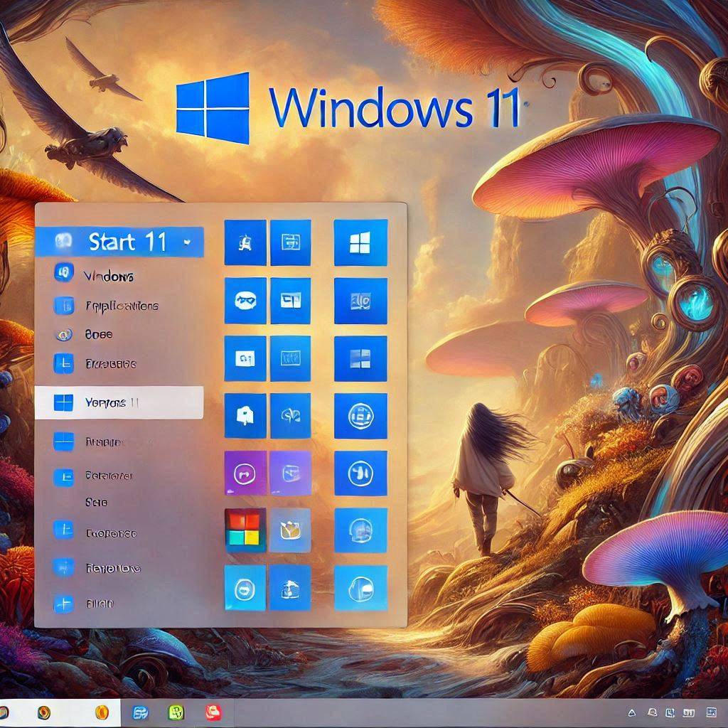
Task: Click the red taskbar app icon
Action: [213, 712]
